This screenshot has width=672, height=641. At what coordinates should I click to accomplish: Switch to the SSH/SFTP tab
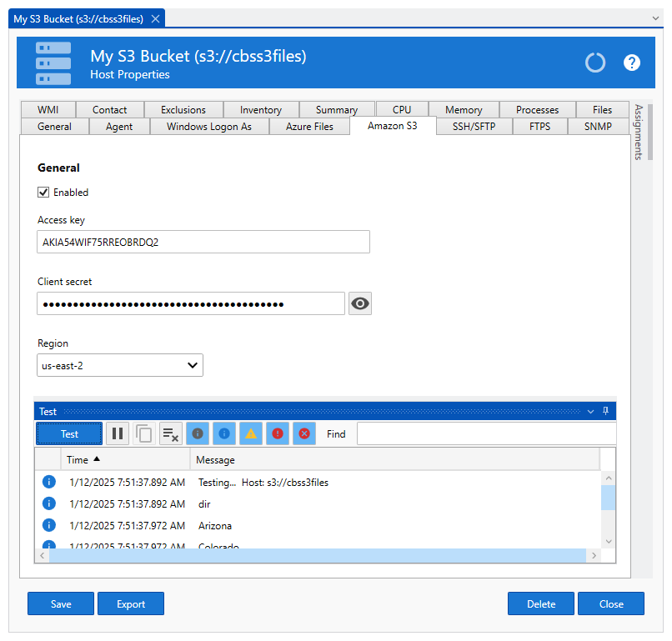[x=474, y=127]
